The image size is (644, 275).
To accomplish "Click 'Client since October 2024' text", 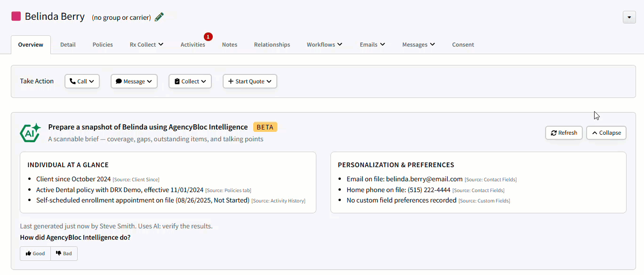I will 73,179.
